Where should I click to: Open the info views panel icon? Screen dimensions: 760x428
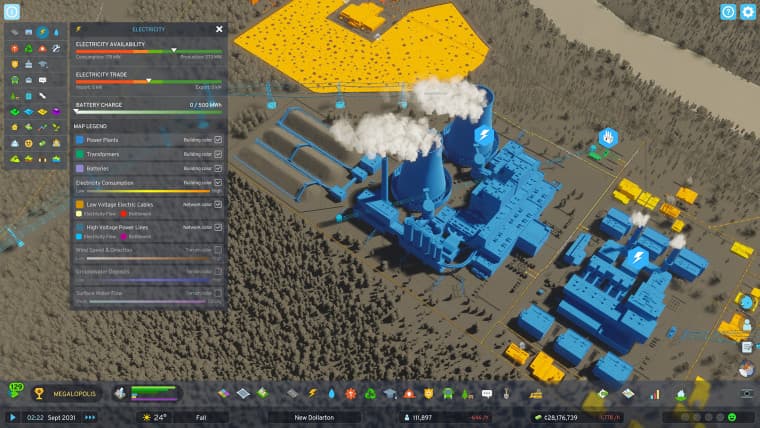pos(12,12)
